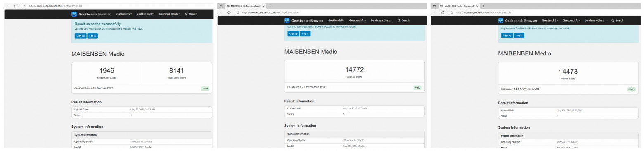Open Geekbench 6 dropdown in left CPU window
The width and height of the screenshot is (644, 151).
[123, 14]
